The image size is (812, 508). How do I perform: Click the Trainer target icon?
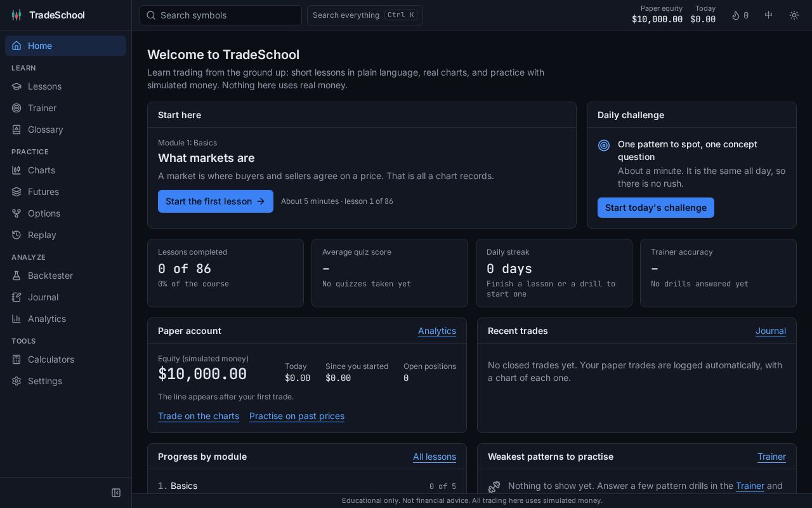coord(16,108)
